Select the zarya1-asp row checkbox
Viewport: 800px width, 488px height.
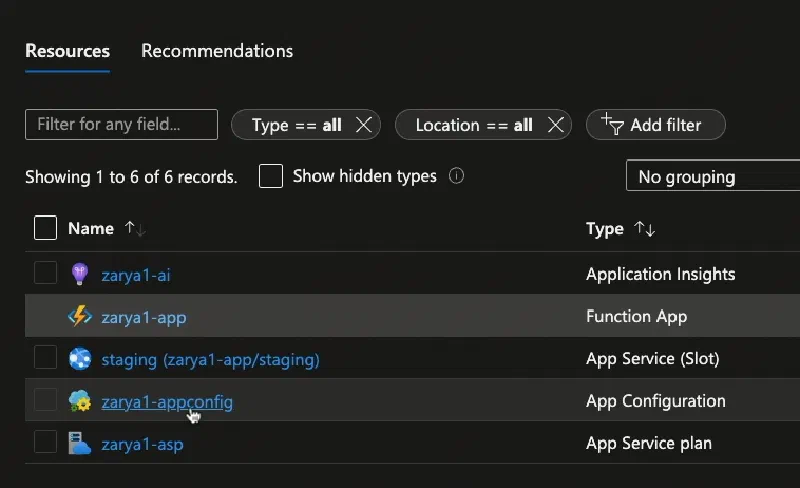pos(45,442)
